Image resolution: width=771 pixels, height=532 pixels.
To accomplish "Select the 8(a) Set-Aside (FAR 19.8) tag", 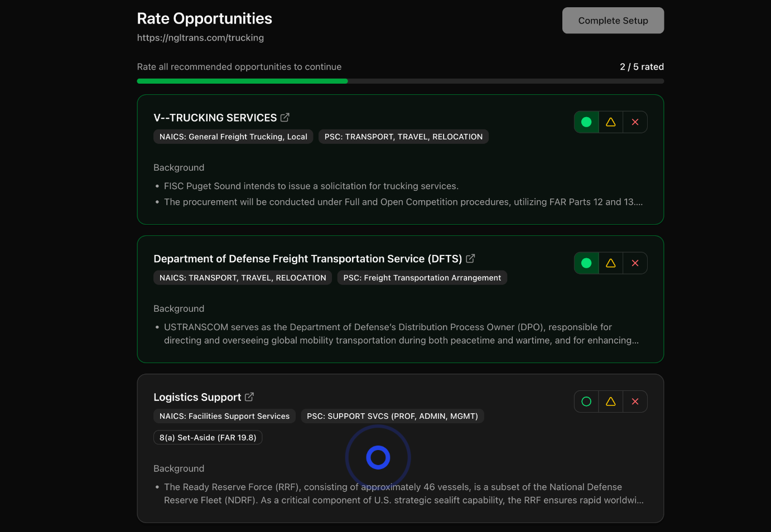I will (208, 438).
